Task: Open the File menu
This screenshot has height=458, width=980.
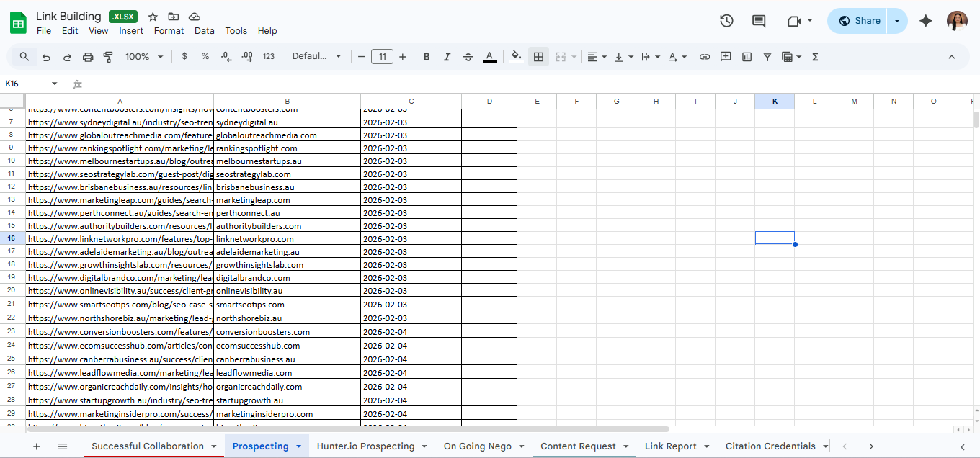Action: [44, 31]
